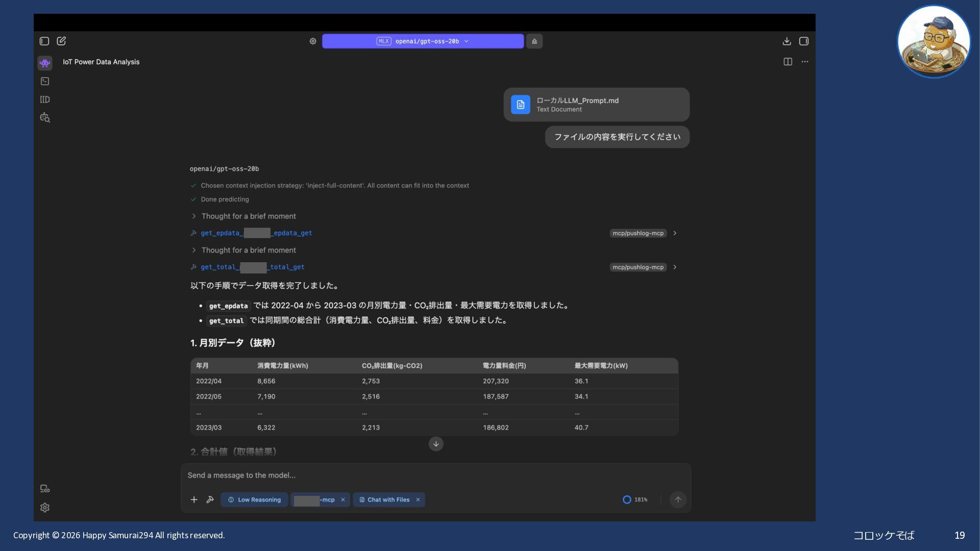Toggle the left sidebar panel icon
The image size is (980, 551).
[x=44, y=41]
